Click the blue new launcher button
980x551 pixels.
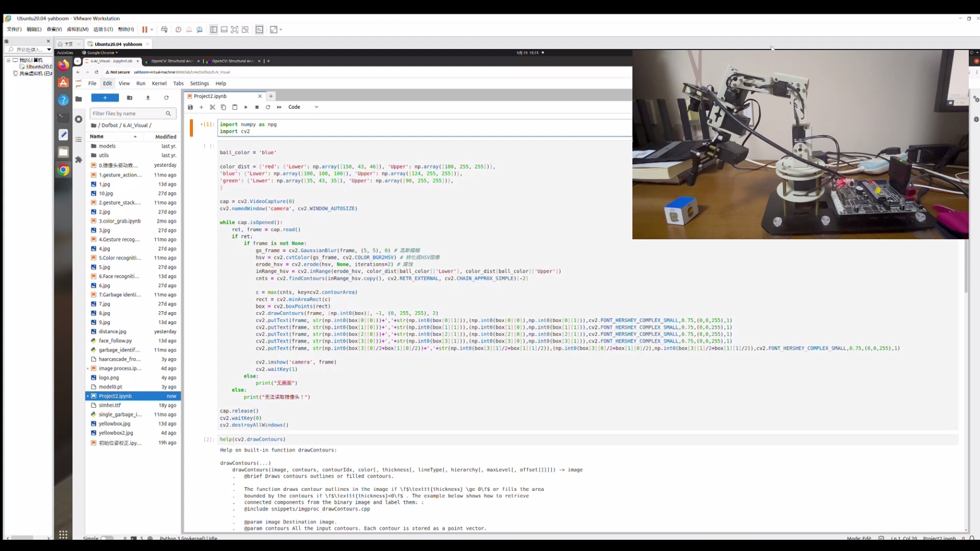(105, 98)
